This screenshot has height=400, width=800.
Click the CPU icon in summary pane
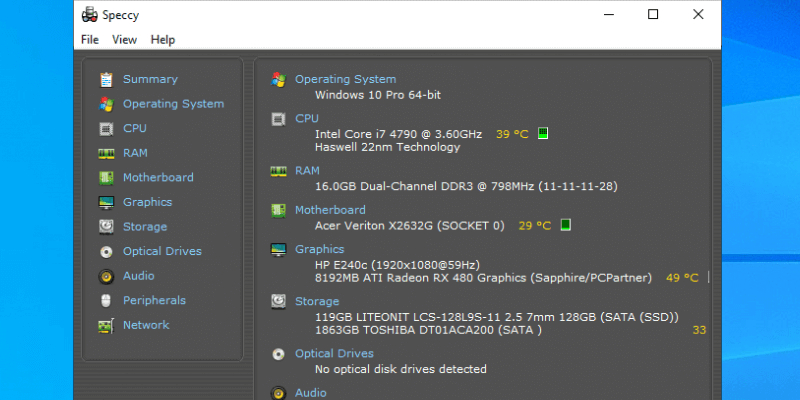click(279, 119)
